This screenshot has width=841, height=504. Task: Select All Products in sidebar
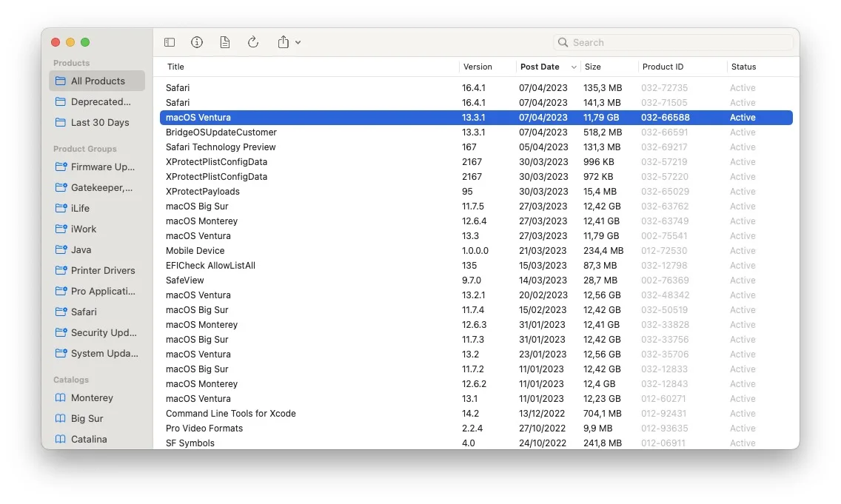[x=97, y=81]
